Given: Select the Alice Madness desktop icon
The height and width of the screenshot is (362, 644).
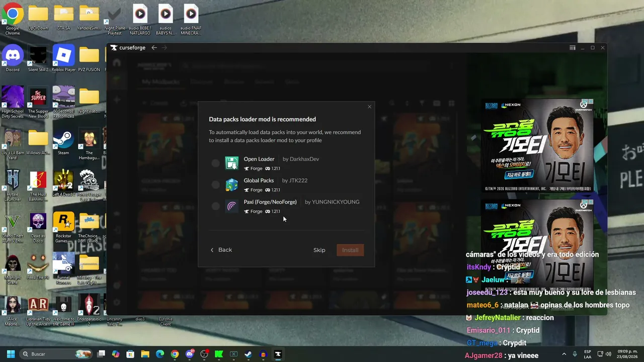Looking at the screenshot, I should pyautogui.click(x=13, y=311).
